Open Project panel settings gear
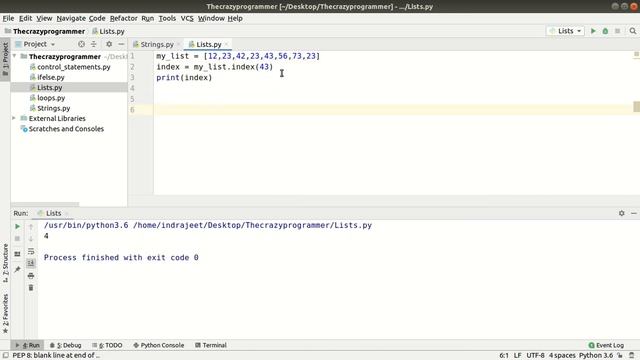640x360 pixels. 109,44
